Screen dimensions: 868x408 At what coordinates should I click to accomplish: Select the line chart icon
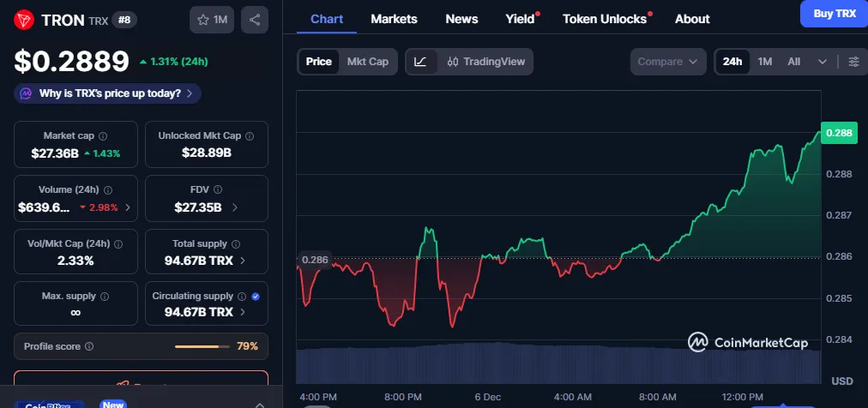click(x=421, y=62)
